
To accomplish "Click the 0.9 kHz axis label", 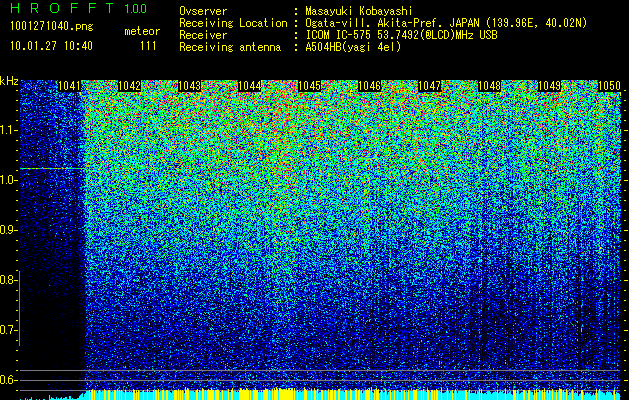I will [x=7, y=230].
